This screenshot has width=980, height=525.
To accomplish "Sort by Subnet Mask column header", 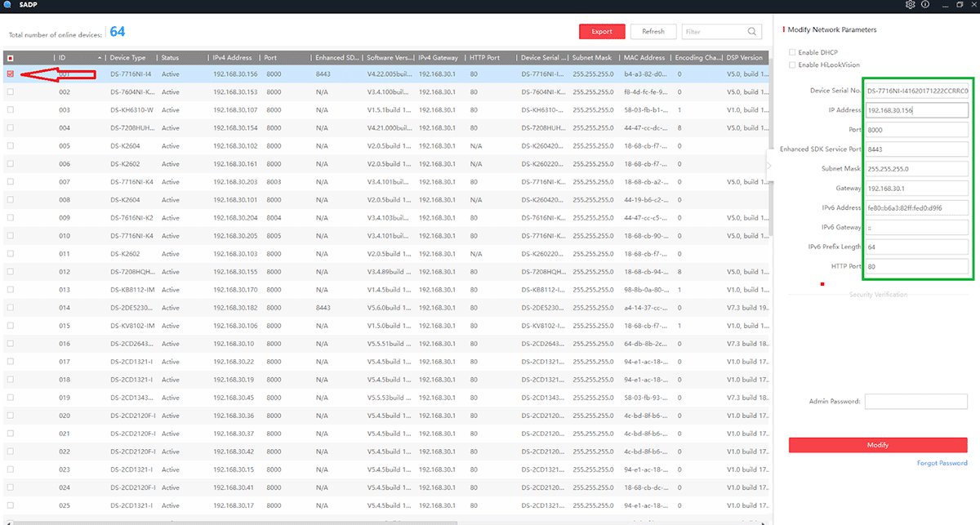I will pos(592,58).
